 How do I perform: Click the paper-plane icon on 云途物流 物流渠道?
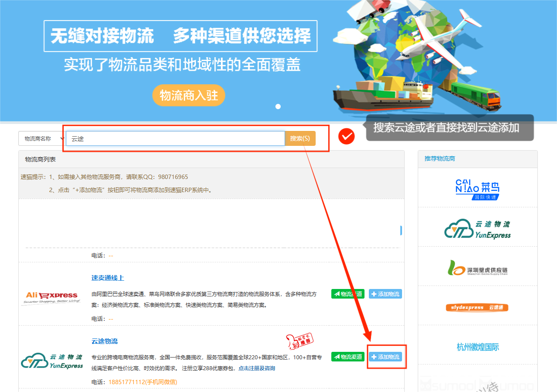[337, 357]
